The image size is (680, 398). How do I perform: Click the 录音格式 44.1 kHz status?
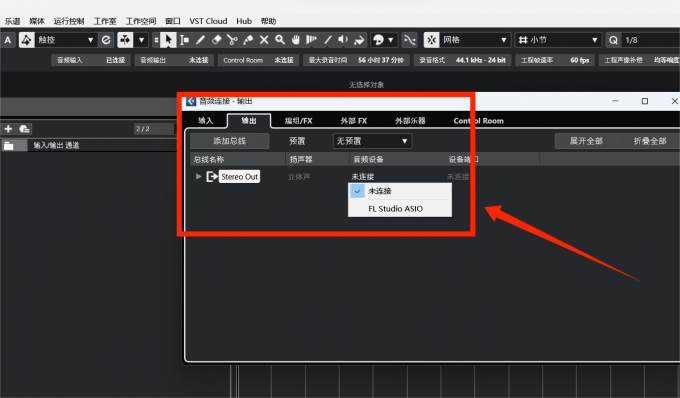tap(462, 60)
